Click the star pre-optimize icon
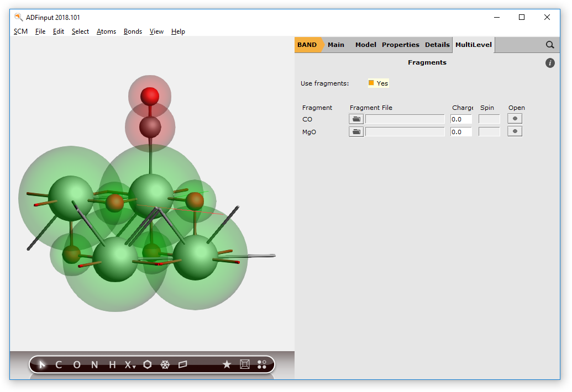 (227, 364)
